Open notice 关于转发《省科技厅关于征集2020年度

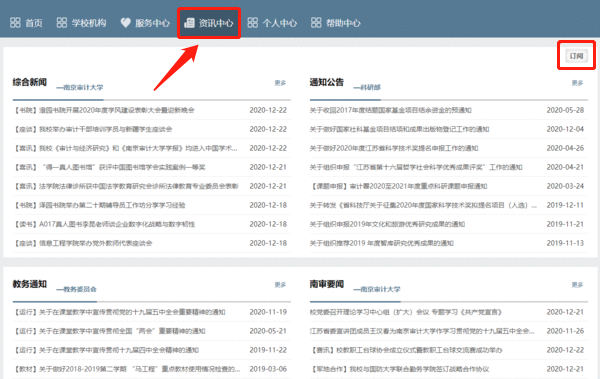423,205
